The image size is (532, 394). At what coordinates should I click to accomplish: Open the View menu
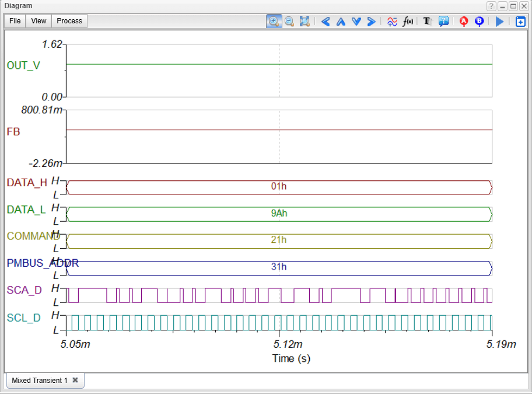38,21
